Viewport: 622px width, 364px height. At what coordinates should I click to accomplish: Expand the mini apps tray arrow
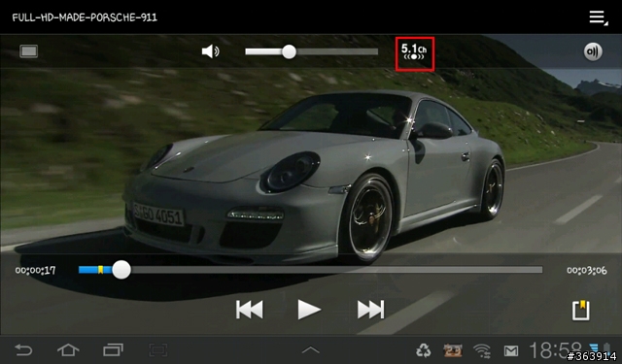point(311,349)
